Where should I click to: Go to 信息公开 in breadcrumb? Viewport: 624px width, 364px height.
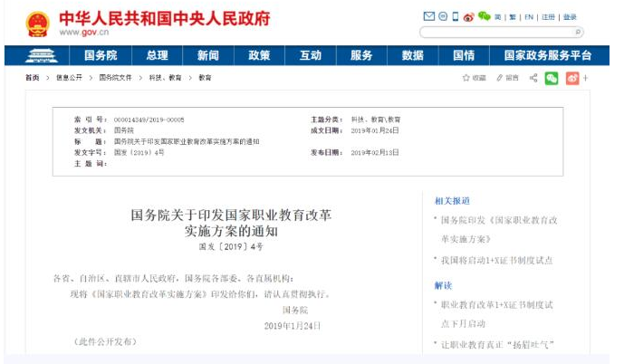[69, 78]
